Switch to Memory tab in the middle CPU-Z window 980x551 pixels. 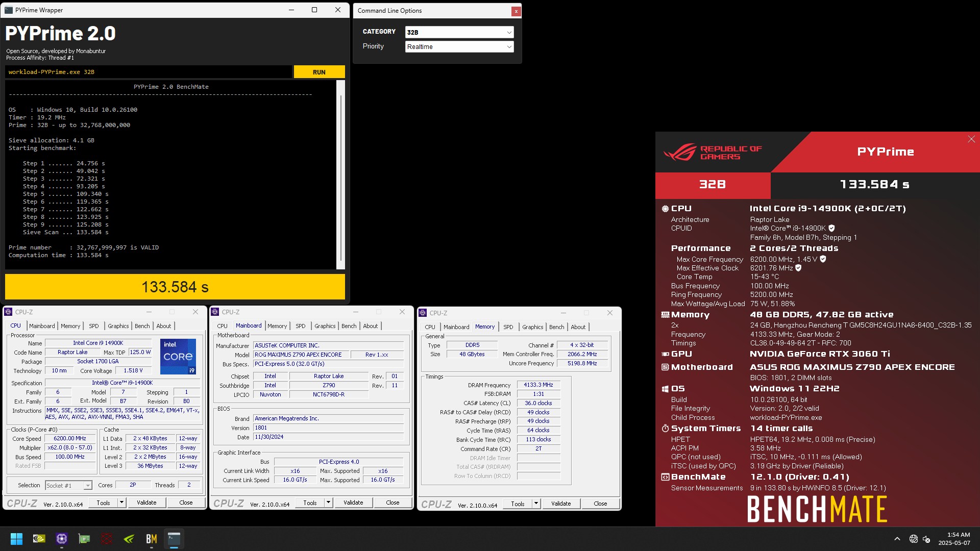tap(277, 326)
